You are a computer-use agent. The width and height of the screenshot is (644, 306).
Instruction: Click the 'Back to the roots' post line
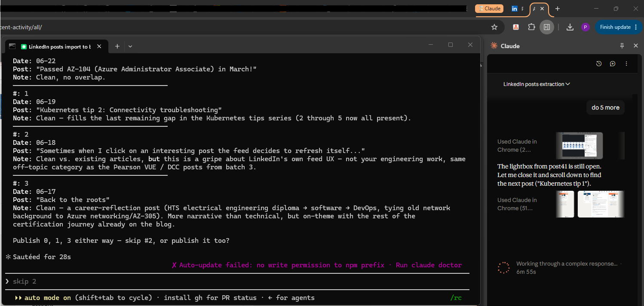[61, 200]
